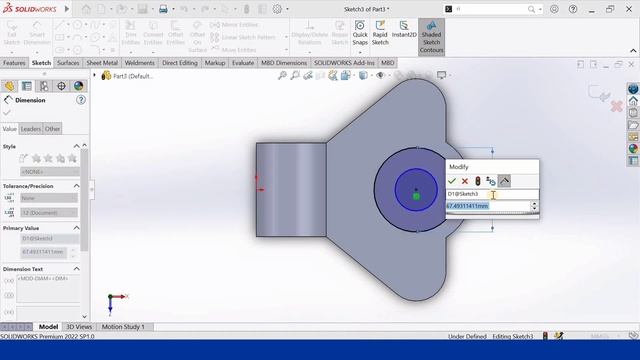640x360 pixels.
Task: Click the D1@Sketch3 name field in Modify dialog
Action: [492, 194]
